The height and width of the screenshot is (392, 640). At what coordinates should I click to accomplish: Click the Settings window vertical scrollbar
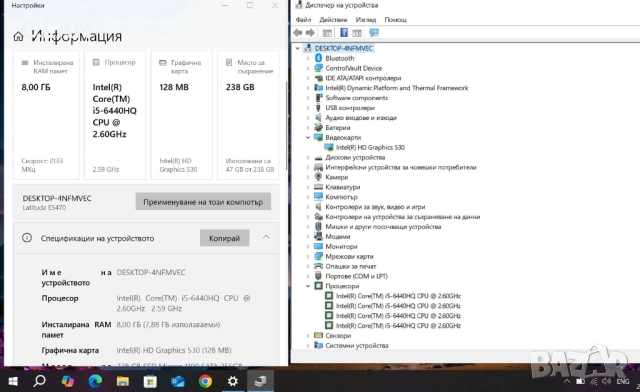pos(286,127)
